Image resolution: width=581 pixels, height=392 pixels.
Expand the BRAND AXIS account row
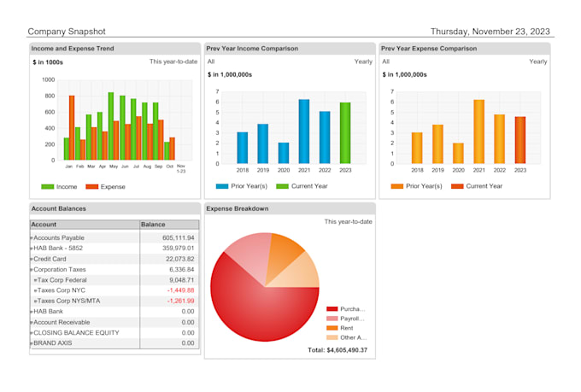[x=32, y=343]
